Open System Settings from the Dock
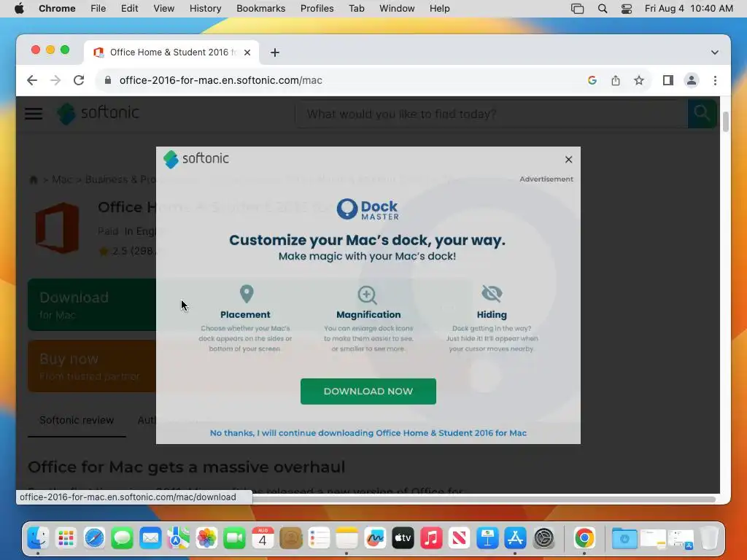The height and width of the screenshot is (560, 747). tap(543, 538)
